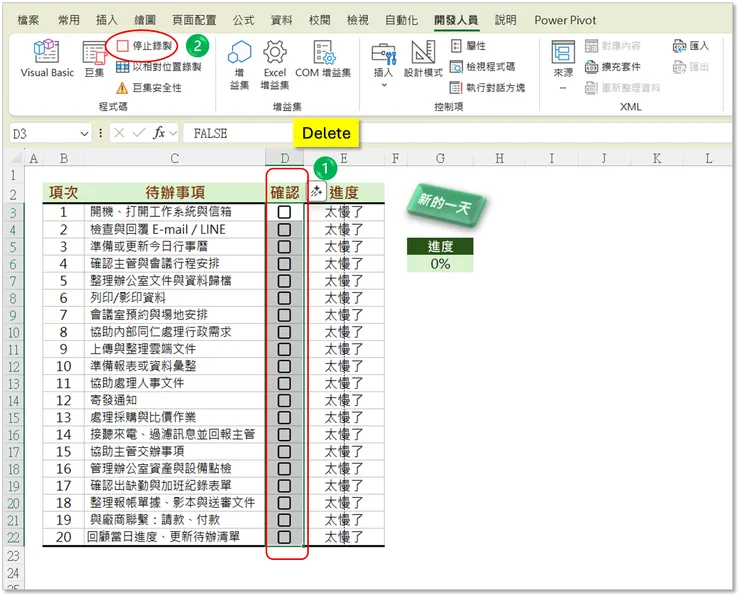Expand the fx function dropdown arrow
Screen dimensions: 740x597
173,134
